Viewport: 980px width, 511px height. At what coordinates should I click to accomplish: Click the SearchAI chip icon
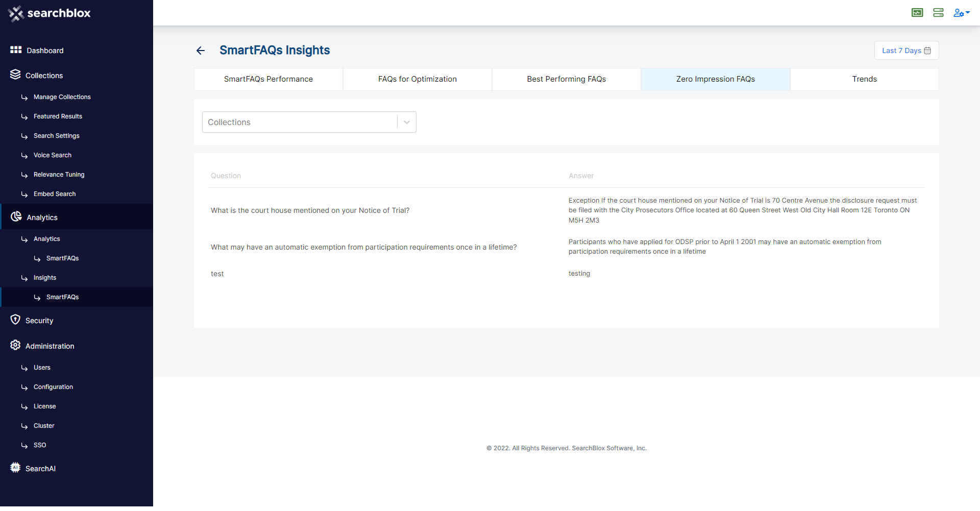pos(15,468)
